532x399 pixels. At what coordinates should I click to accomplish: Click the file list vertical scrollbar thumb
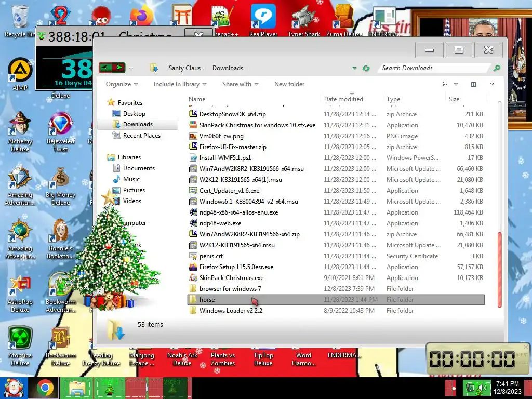(x=499, y=270)
